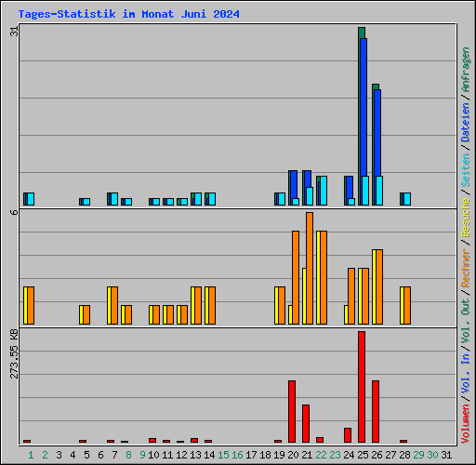Click the 'Dateien' legend label

tap(466, 123)
